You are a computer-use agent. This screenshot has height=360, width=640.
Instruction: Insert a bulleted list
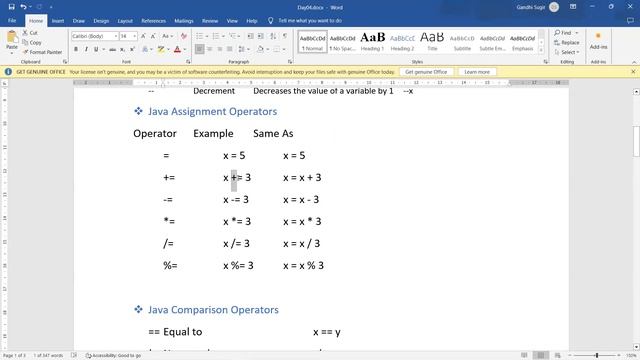click(200, 36)
